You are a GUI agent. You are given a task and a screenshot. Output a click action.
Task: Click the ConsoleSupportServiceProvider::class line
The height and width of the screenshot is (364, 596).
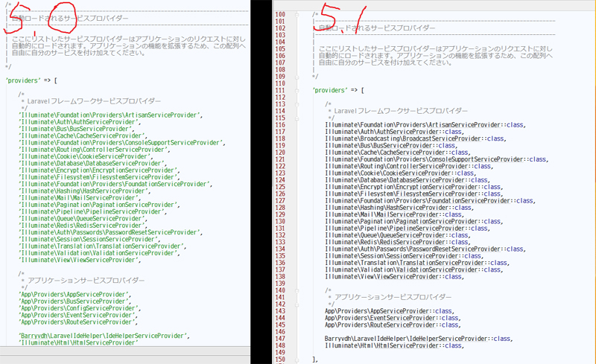(x=437, y=159)
